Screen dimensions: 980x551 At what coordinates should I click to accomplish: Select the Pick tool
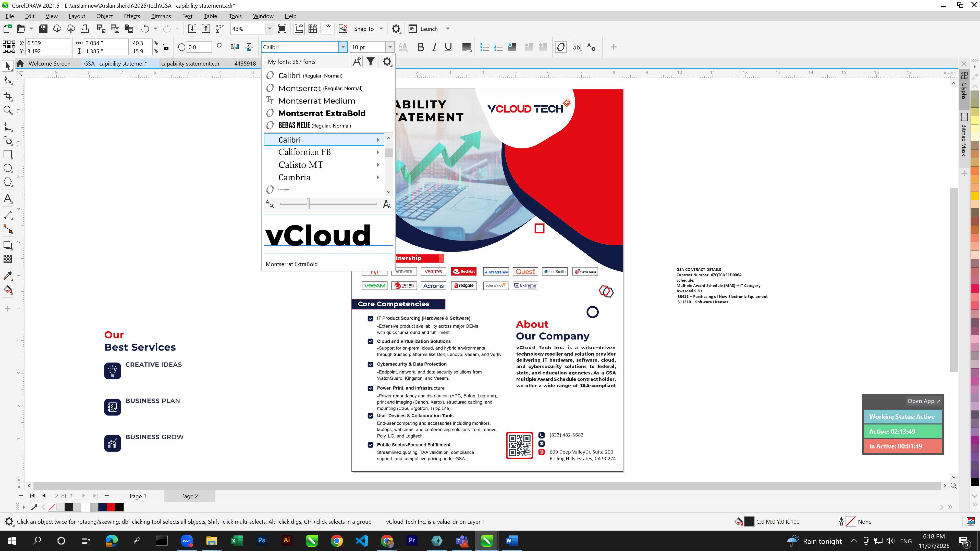click(8, 66)
